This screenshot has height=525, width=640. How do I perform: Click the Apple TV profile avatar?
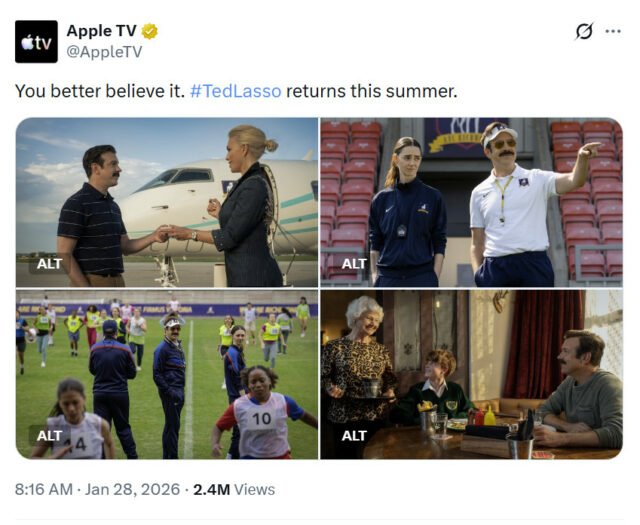36,42
